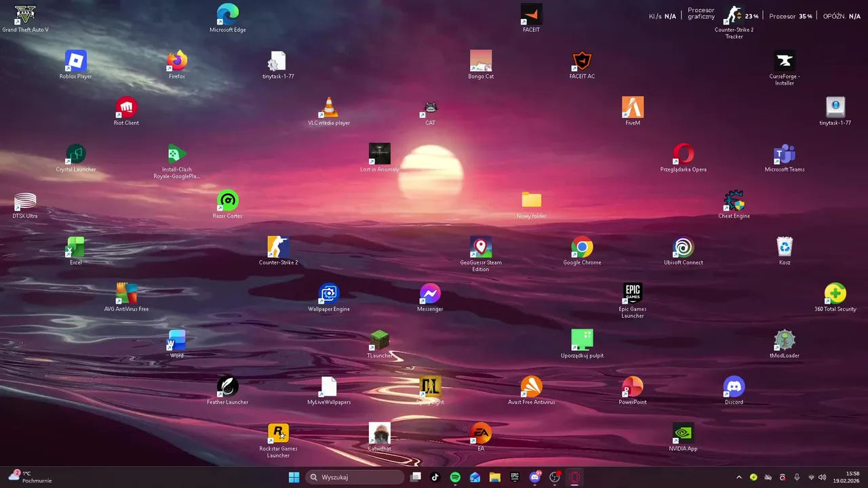
Task: Click the Microsoft Teams desktop icon
Action: tap(785, 158)
